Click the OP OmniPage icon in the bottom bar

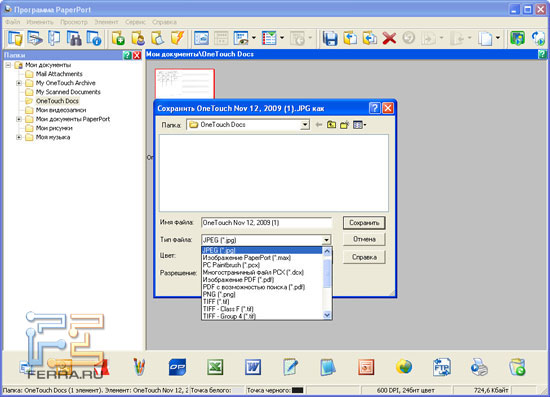(x=177, y=367)
